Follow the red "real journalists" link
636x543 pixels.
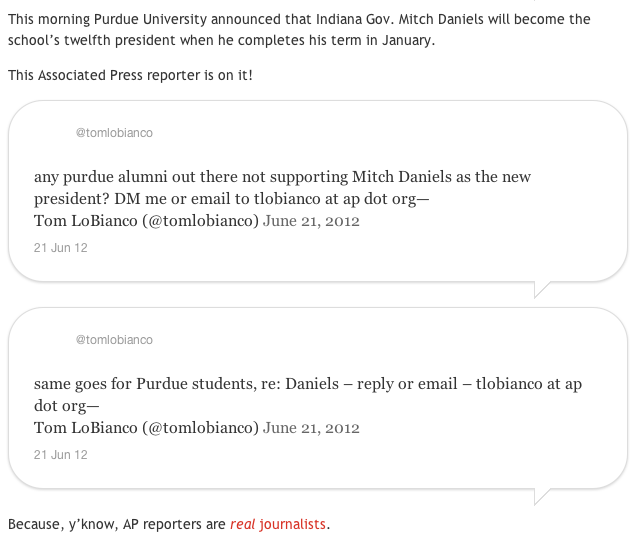[278, 524]
